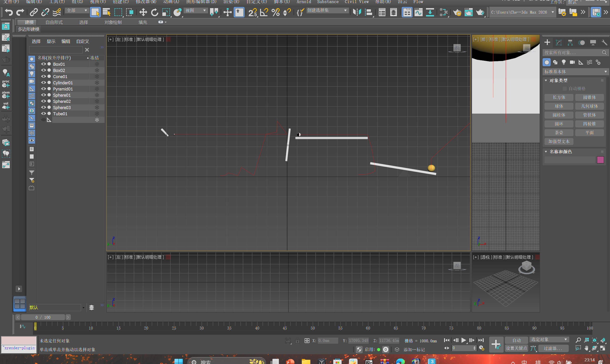Activate the Select and Scale tool
The image size is (610, 364).
(x=166, y=12)
